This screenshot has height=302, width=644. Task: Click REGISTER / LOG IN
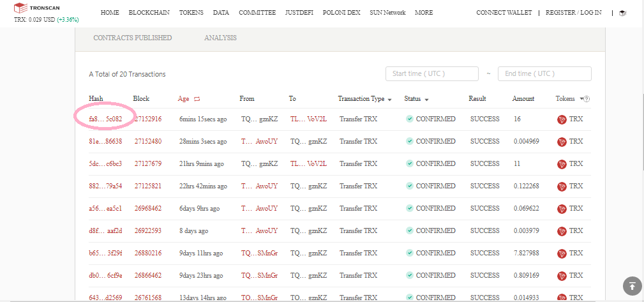click(x=573, y=13)
